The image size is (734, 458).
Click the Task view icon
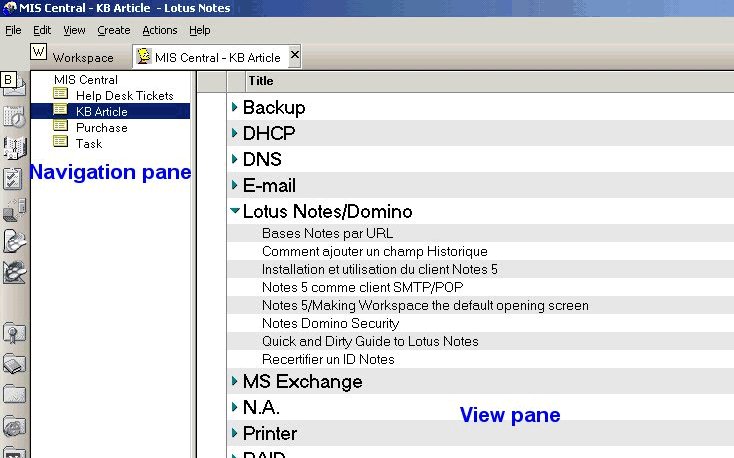(x=60, y=141)
